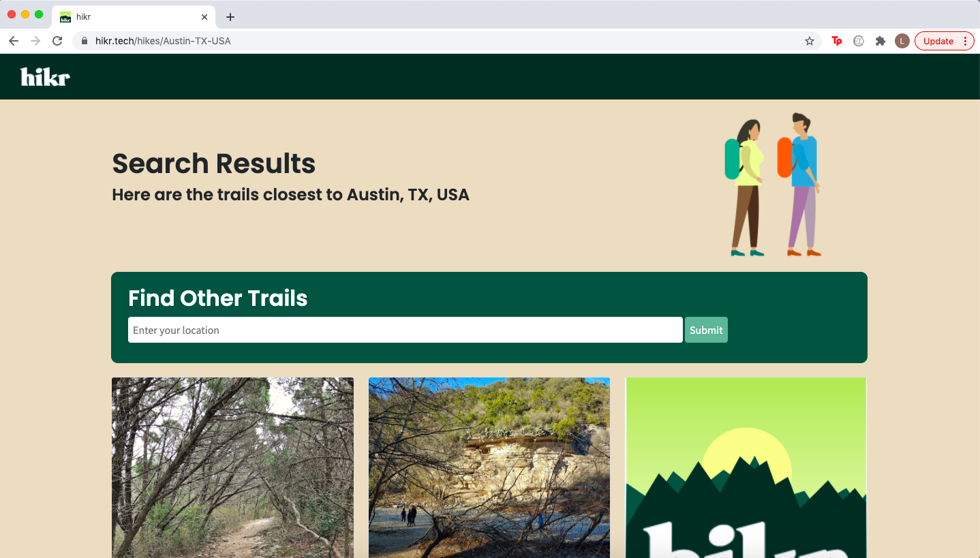Click 'Here are the trails closest to Austin' text
Viewport: 980px width, 558px height.
[290, 195]
